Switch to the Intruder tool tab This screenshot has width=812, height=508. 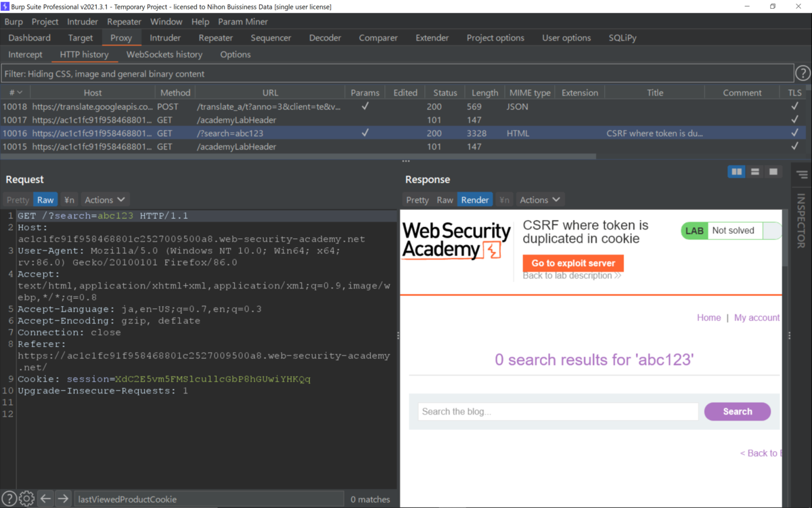pyautogui.click(x=165, y=38)
